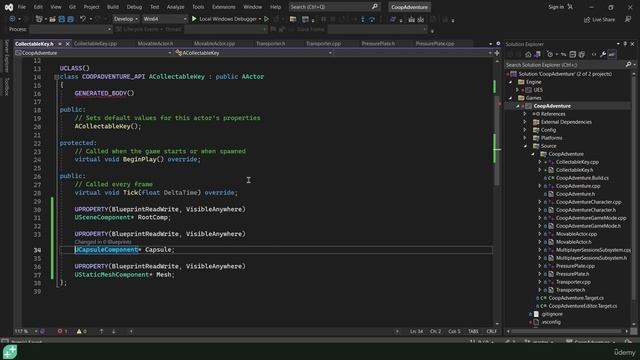Click the editor tab settings gear icon
Image resolution: width=640 pixels, height=360 pixels.
click(x=498, y=44)
